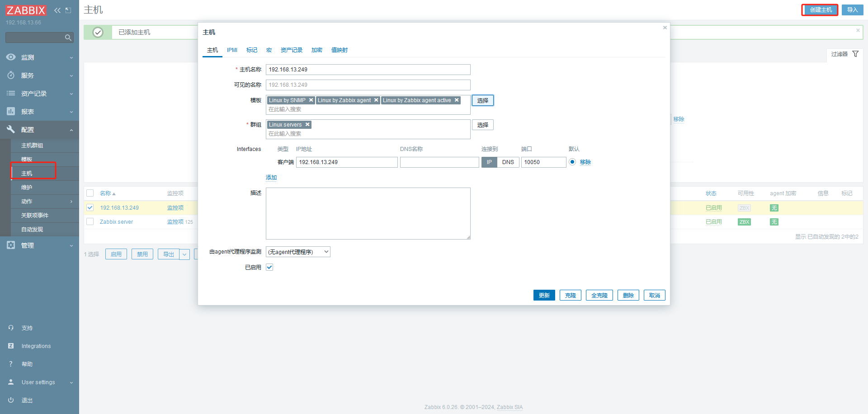Select the default interface radio button

[x=572, y=162]
